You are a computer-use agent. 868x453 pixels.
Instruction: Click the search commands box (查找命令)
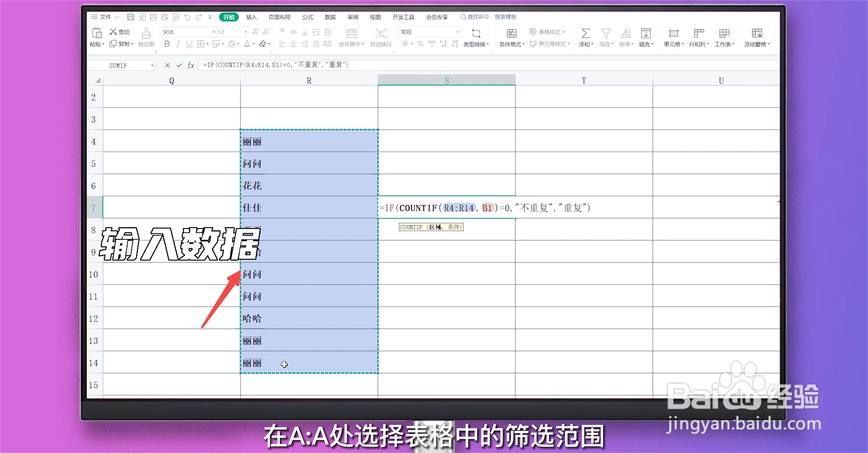coord(489,17)
